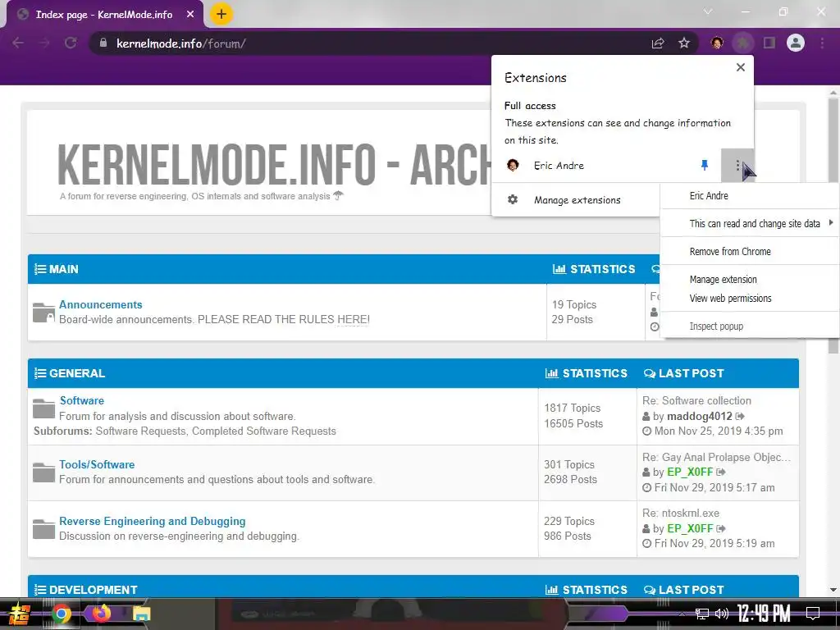
Task: Open the Completed Software Requests subforum
Action: point(264,431)
